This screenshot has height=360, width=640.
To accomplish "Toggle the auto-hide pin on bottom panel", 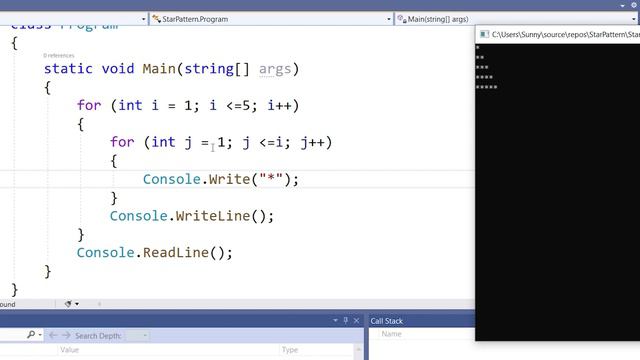I will click(x=346, y=320).
